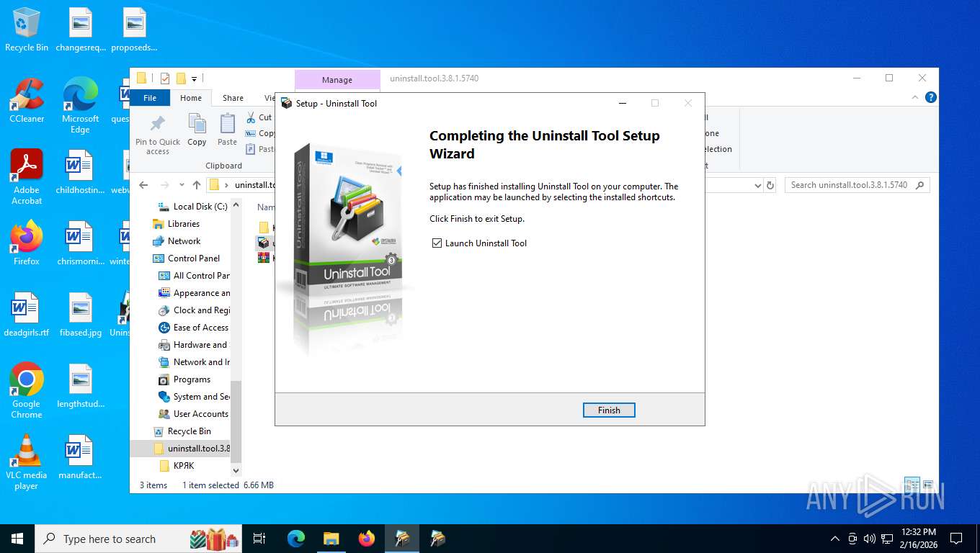Open Firefox desktop shortcut

[x=27, y=243]
